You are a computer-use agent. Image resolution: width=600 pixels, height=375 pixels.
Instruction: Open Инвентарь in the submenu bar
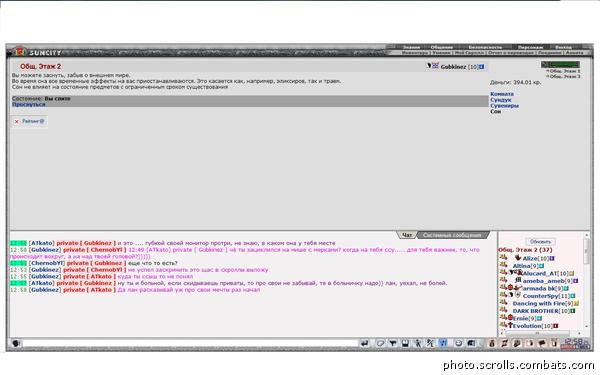click(x=415, y=53)
